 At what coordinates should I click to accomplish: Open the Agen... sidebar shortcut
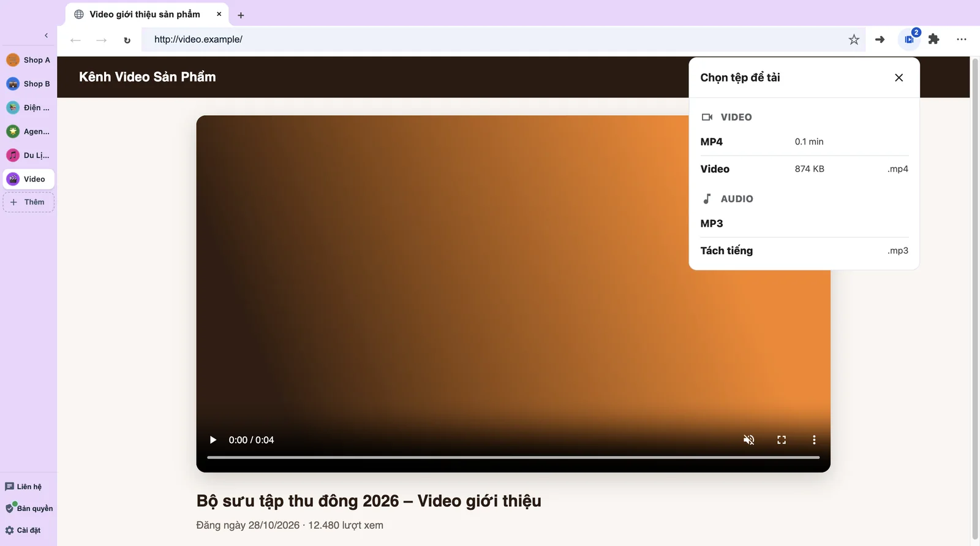point(29,132)
